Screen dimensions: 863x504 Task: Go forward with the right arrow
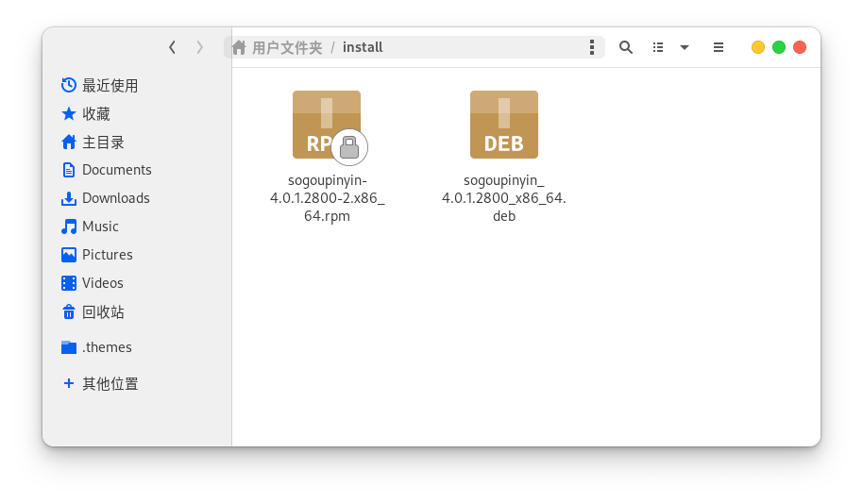pyautogui.click(x=200, y=47)
